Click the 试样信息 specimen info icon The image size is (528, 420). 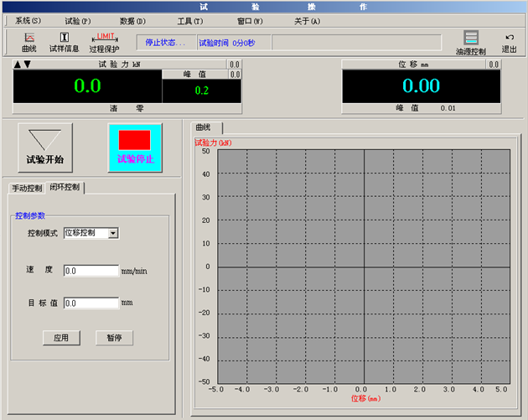click(x=64, y=42)
